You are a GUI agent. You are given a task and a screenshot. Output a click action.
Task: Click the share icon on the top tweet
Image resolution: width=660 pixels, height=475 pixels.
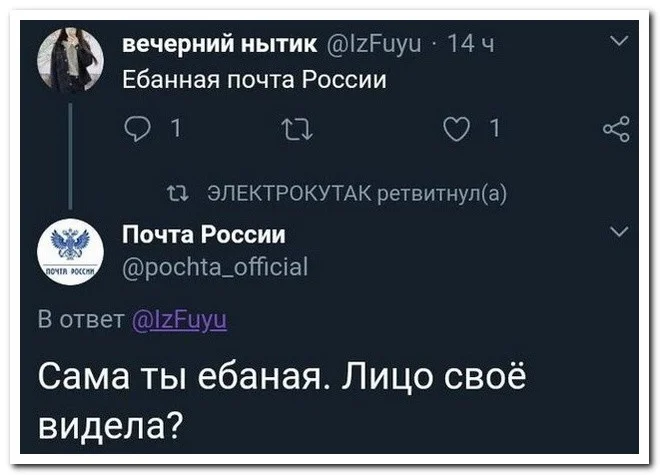coord(617,129)
